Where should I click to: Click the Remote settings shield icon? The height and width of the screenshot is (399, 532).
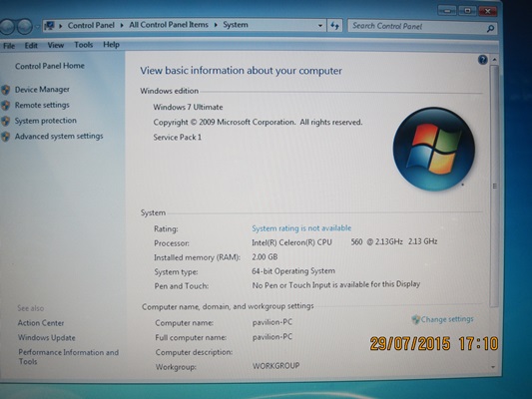click(5, 105)
